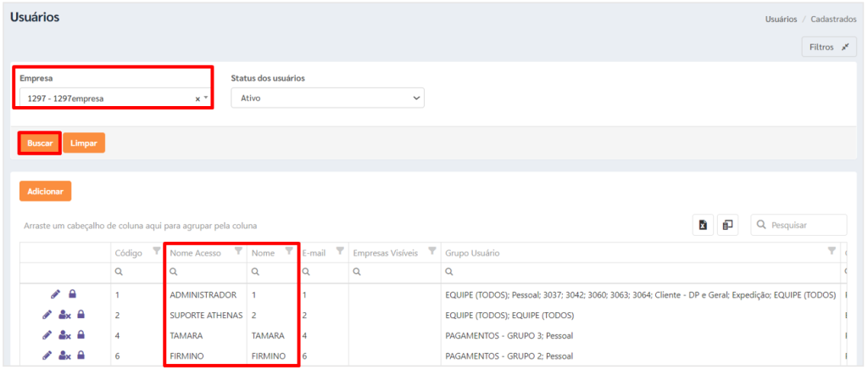
Task: Click the Limpar button
Action: (x=84, y=143)
